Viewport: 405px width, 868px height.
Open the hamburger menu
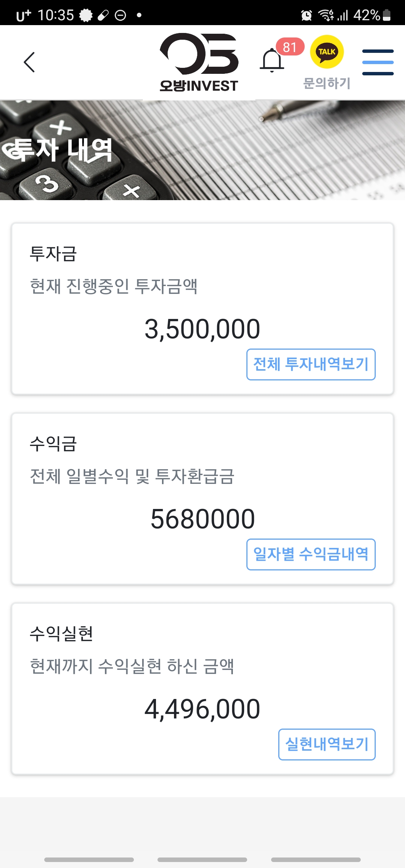[378, 62]
